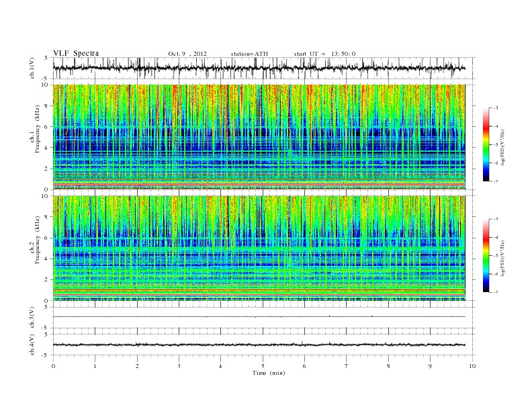Click the time axis tick label '9'

click(x=430, y=366)
